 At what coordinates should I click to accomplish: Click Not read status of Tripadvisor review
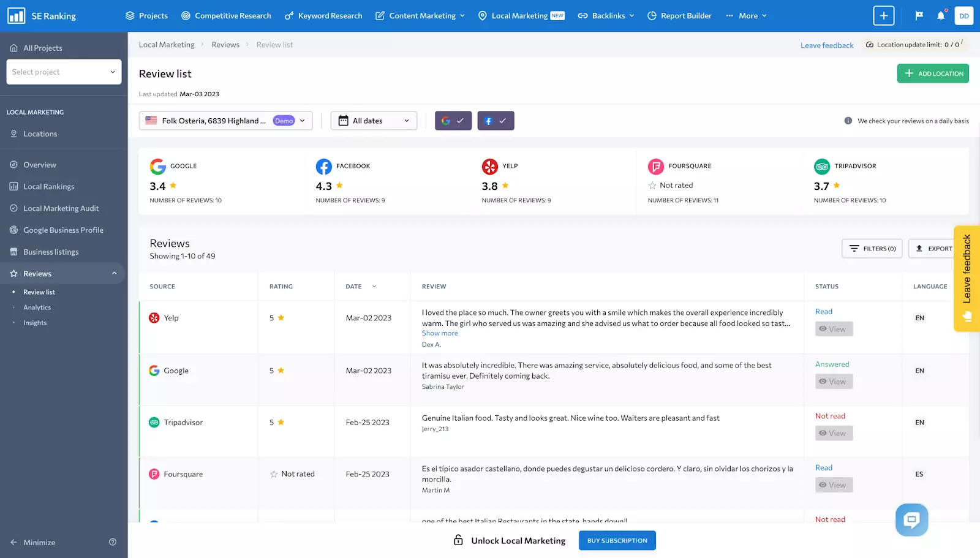point(830,416)
